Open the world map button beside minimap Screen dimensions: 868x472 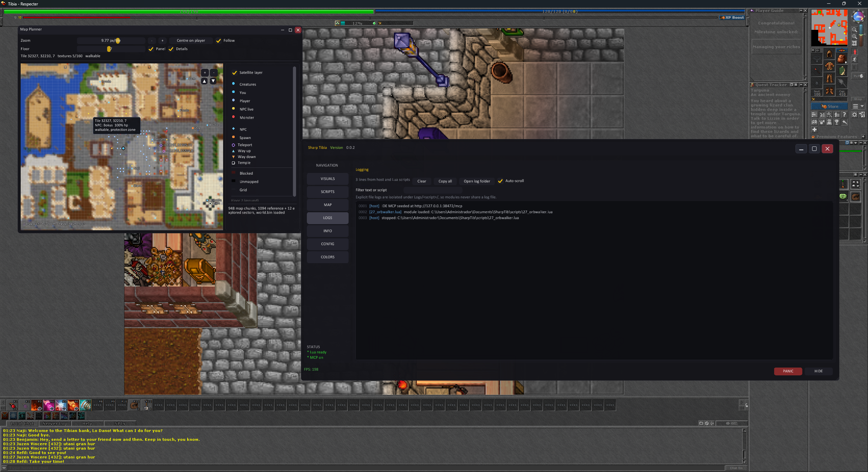click(x=854, y=43)
